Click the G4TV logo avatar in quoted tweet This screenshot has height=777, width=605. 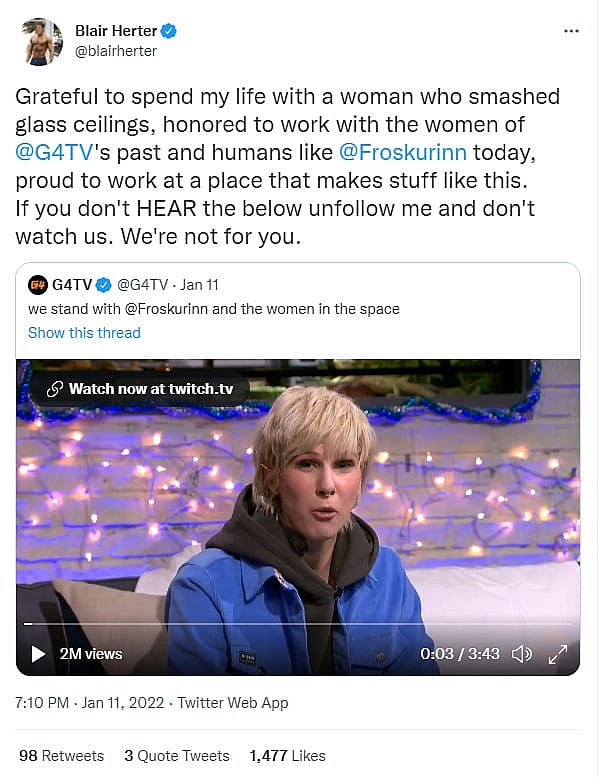coord(38,285)
